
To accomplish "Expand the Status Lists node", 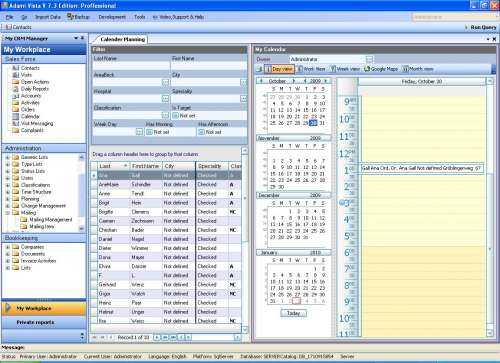I will point(7,171).
